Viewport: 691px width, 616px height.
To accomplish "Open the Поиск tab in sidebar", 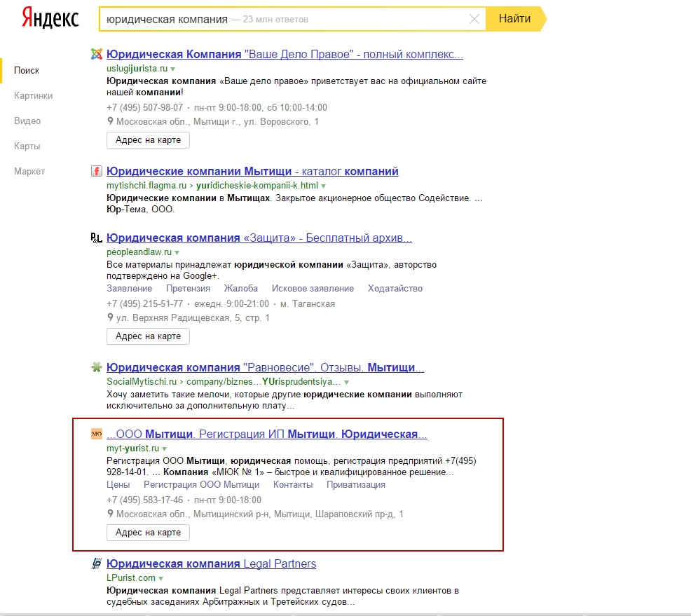I will coord(27,71).
